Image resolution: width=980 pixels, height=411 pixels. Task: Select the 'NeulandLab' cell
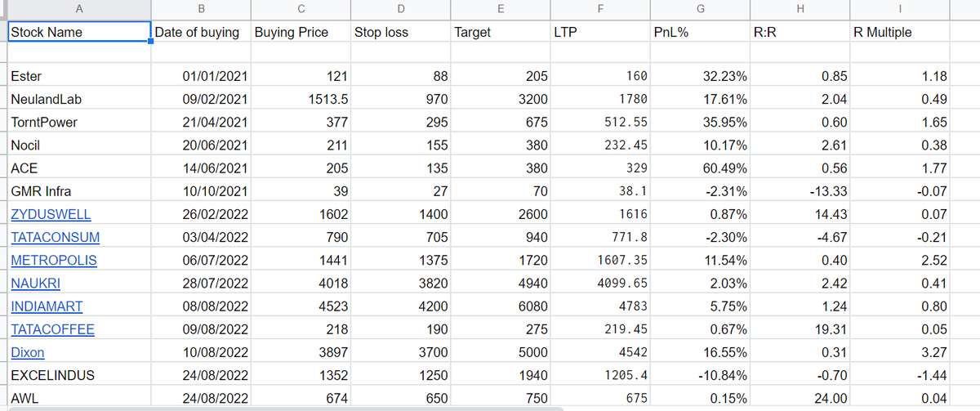pos(78,99)
